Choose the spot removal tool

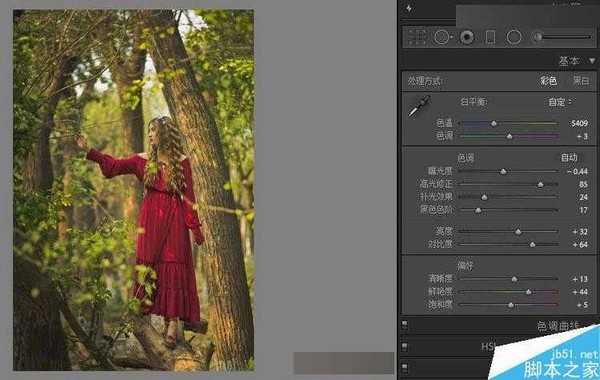click(x=442, y=38)
